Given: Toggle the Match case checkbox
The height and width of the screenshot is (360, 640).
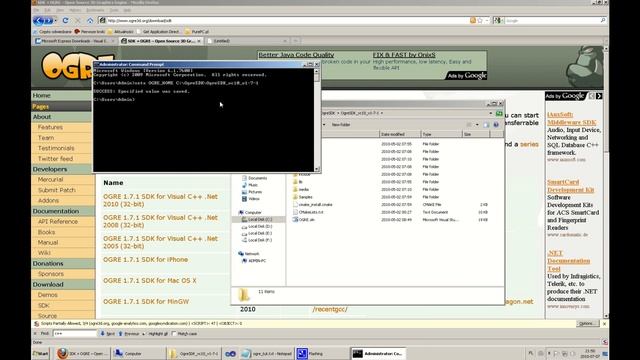Looking at the screenshot, I should [x=174, y=334].
